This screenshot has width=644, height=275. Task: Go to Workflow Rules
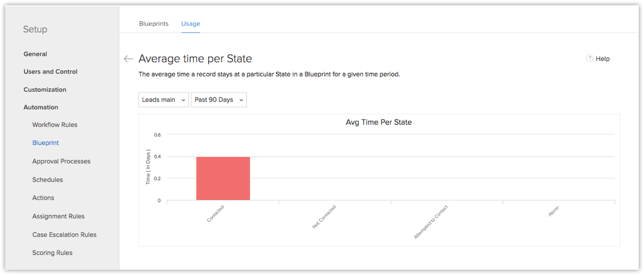55,125
